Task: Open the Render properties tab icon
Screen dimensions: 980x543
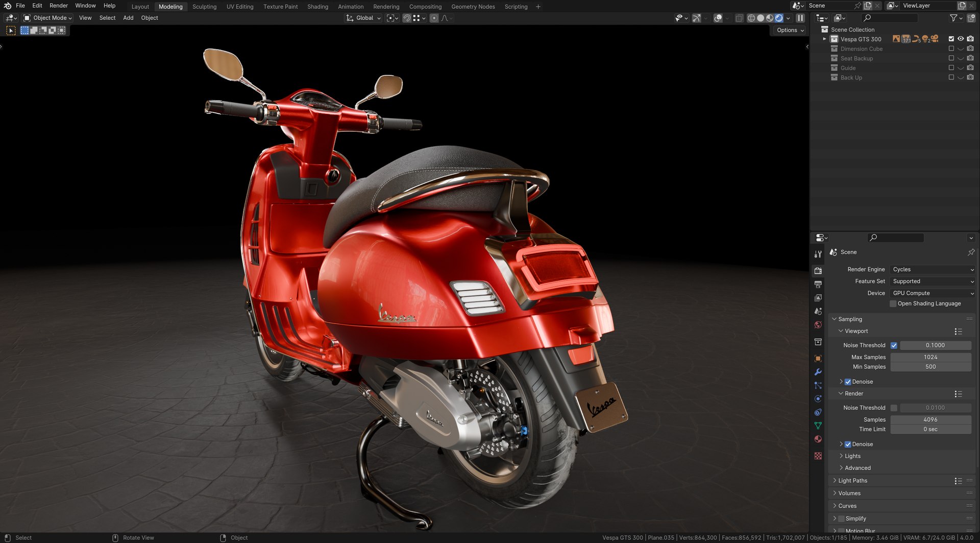Action: point(818,271)
